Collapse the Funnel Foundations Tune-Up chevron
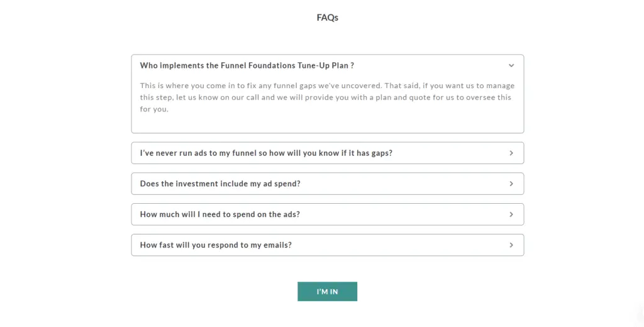This screenshot has height=327, width=644. (511, 65)
